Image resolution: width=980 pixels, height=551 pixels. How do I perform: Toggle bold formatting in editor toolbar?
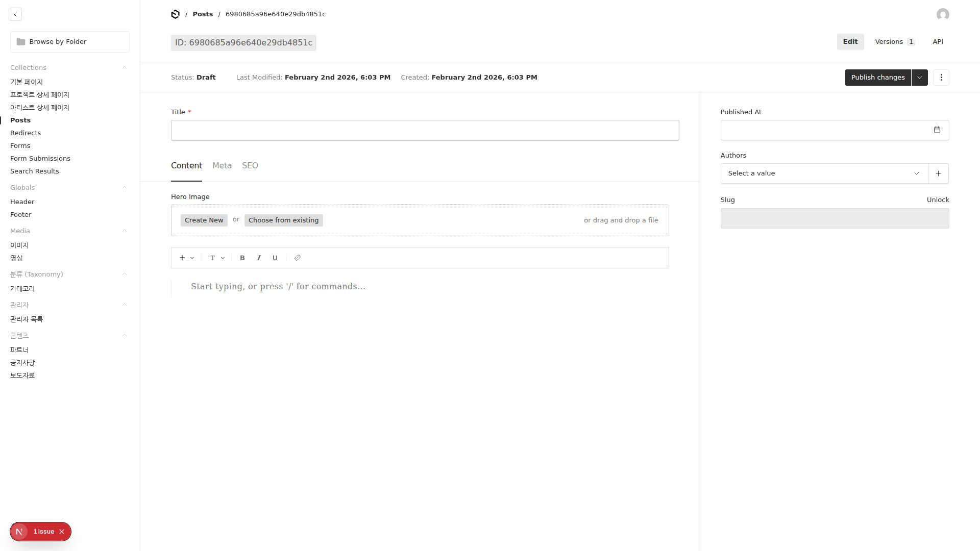(x=242, y=258)
